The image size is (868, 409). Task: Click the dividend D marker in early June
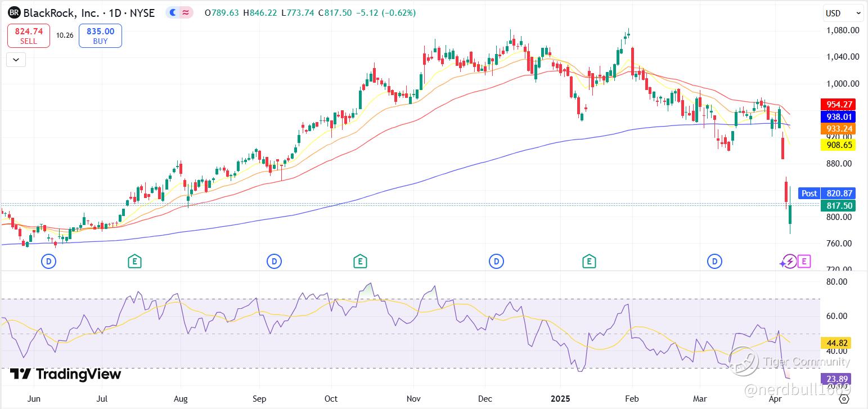pos(49,261)
